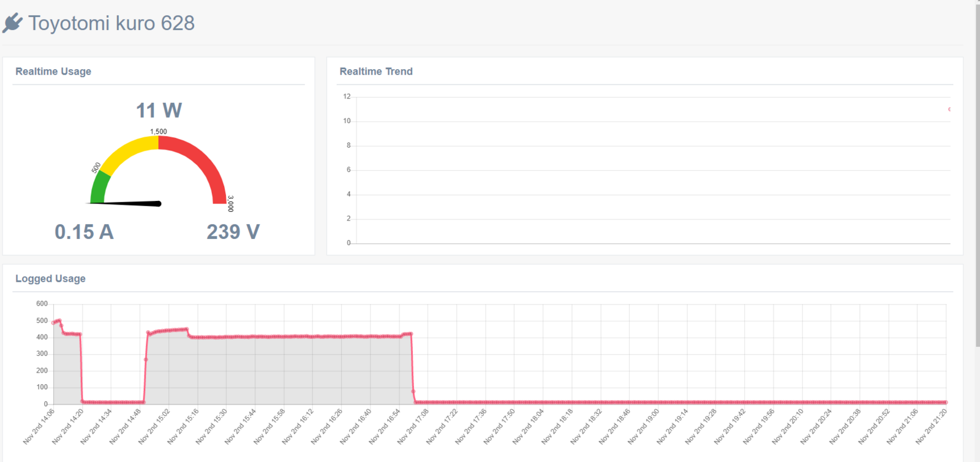
Task: Click the first Logged Usage data point near 500
Action: click(53, 322)
